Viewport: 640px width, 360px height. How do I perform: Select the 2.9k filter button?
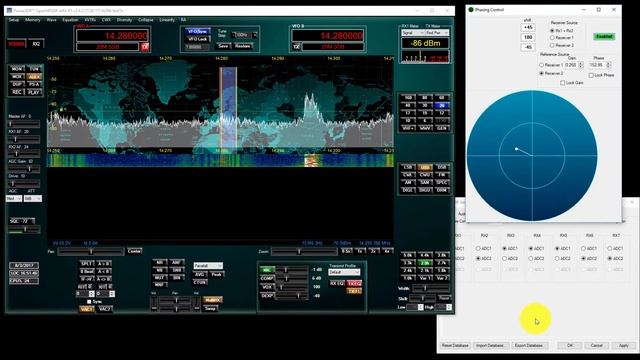click(x=425, y=263)
